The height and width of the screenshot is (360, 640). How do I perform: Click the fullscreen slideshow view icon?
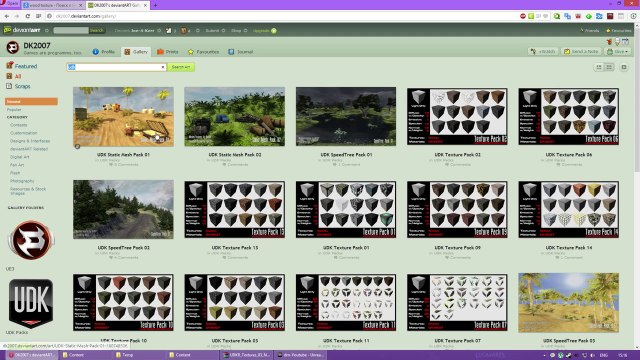tap(624, 67)
